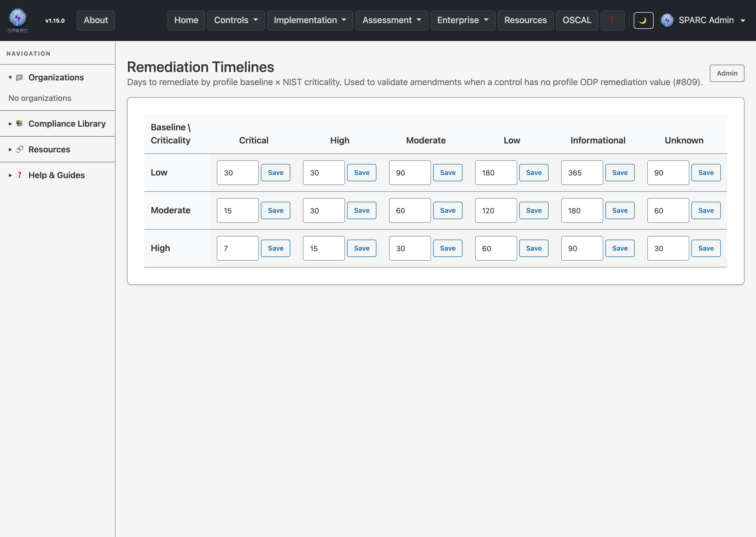
Task: Click the v1.15.0 version label
Action: click(x=55, y=20)
